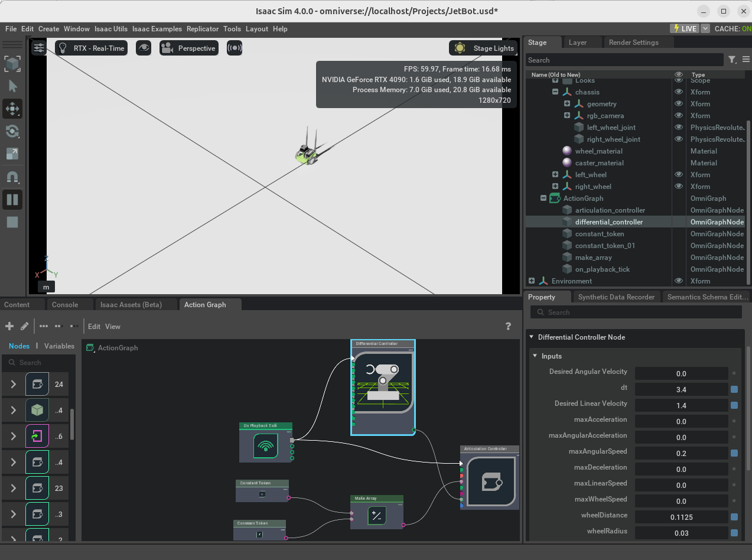Viewport: 752px width, 560px height.
Task: Click the selection mode cube icon
Action: (12, 63)
